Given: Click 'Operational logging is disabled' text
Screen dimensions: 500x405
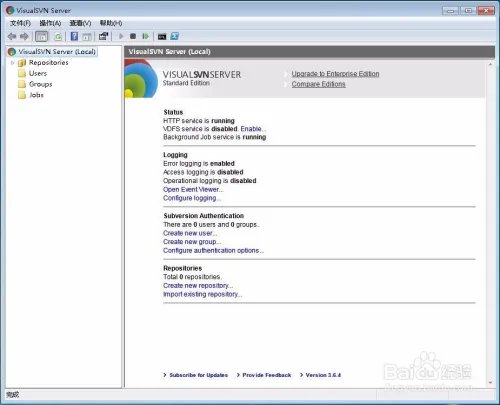Looking at the screenshot, I should click(210, 181).
